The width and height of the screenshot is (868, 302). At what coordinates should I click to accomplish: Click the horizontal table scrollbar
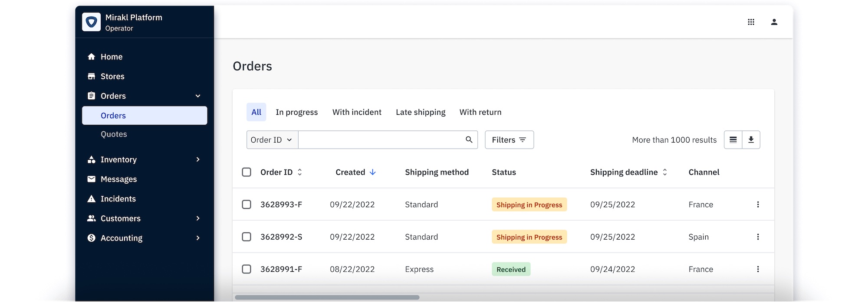[x=327, y=297]
